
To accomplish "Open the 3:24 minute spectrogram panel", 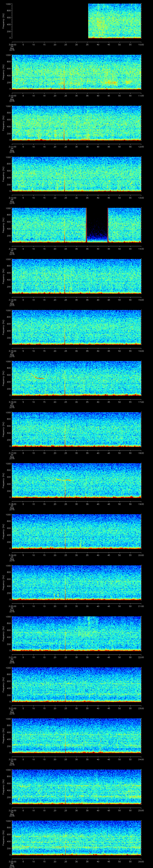I will click(x=77, y=787).
